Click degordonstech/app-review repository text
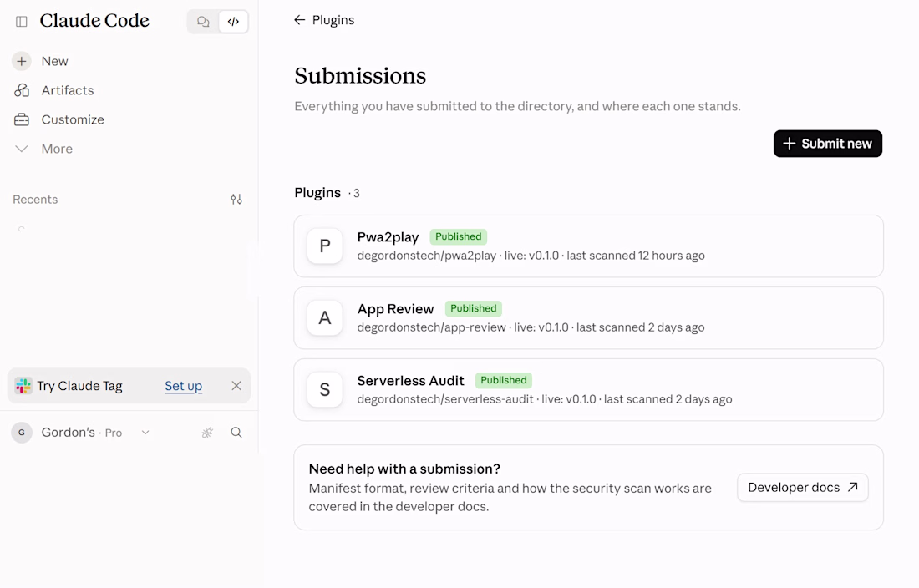Viewport: 919px width, 588px height. click(x=431, y=327)
